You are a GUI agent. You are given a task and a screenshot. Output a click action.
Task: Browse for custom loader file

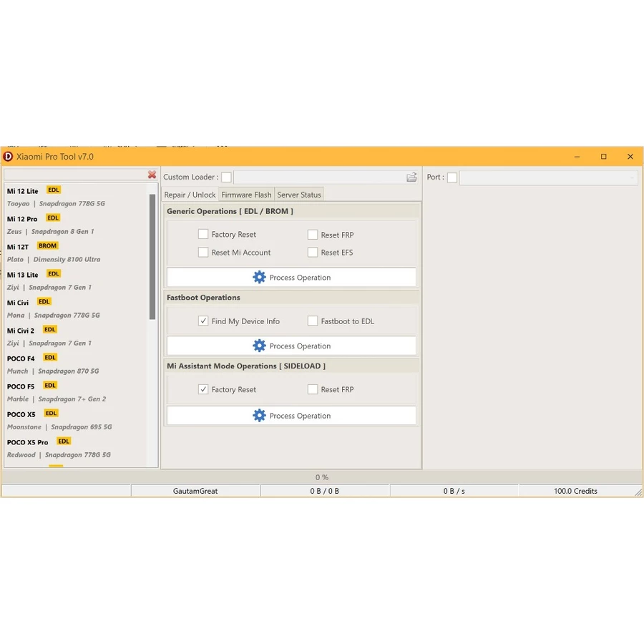coord(411,177)
